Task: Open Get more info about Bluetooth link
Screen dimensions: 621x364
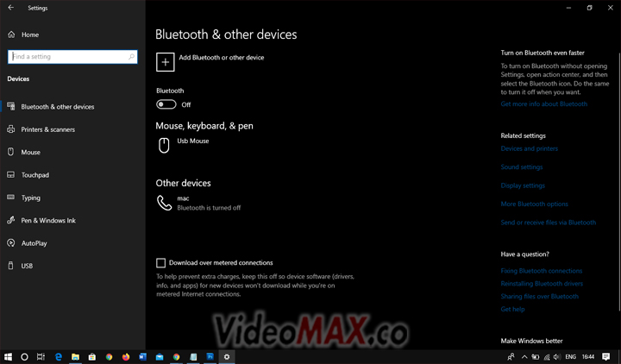Action: tap(543, 104)
